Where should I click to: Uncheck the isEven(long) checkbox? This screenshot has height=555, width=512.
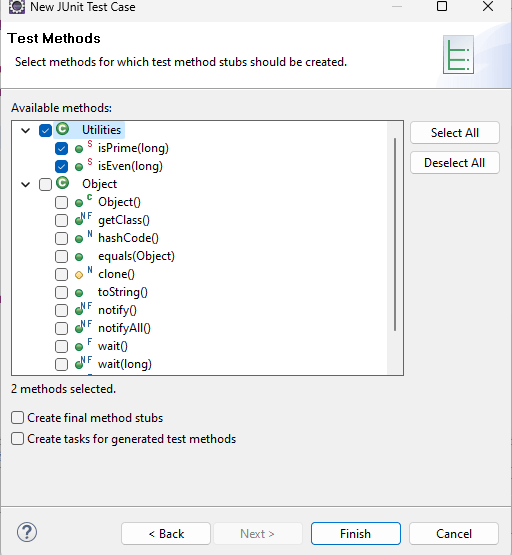point(61,166)
